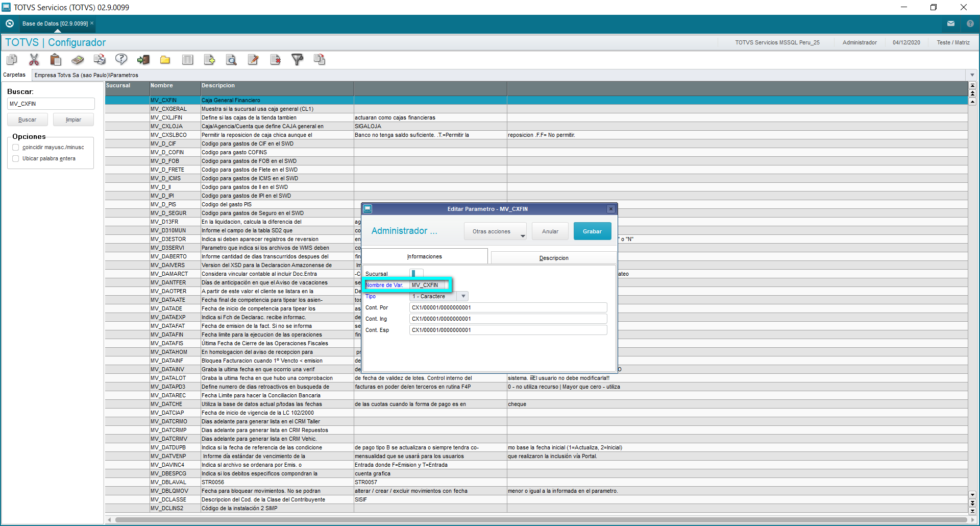The image size is (980, 526).
Task: Click the Administrador label in header
Action: (860, 42)
